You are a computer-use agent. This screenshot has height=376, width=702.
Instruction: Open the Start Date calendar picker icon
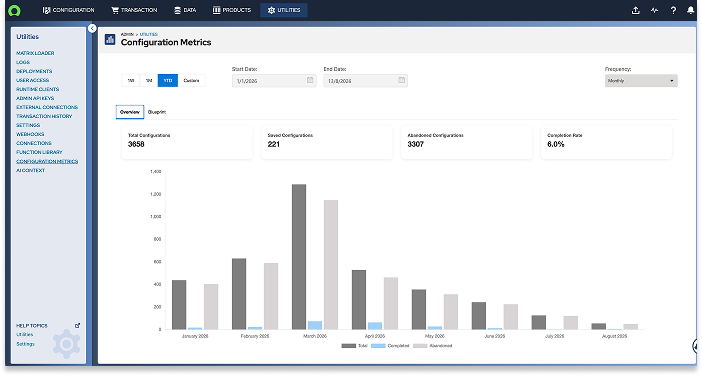click(x=310, y=80)
